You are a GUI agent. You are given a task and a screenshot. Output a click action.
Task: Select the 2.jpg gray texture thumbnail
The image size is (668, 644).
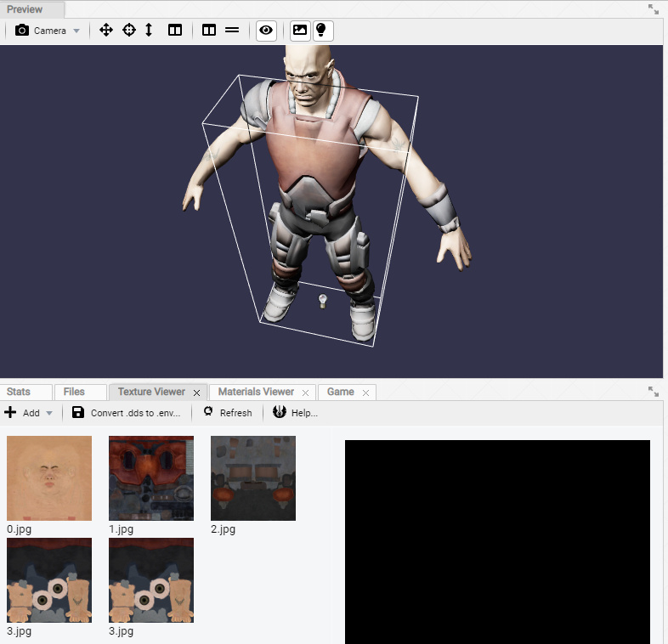[253, 477]
